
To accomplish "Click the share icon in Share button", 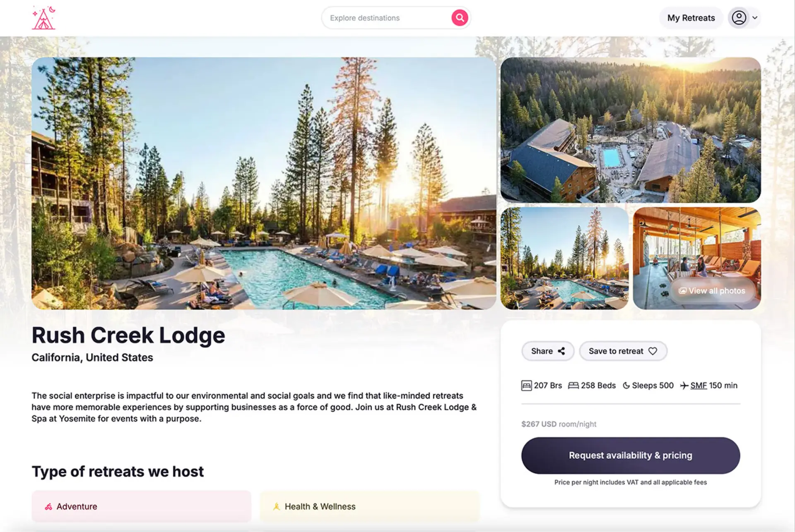I will click(561, 351).
